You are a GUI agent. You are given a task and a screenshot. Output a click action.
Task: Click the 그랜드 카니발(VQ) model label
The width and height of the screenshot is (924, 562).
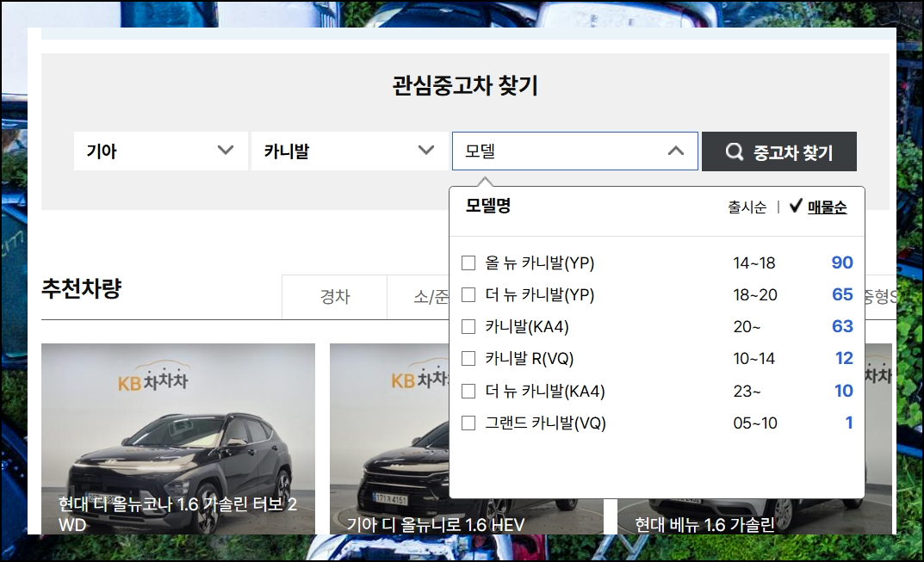coord(546,423)
